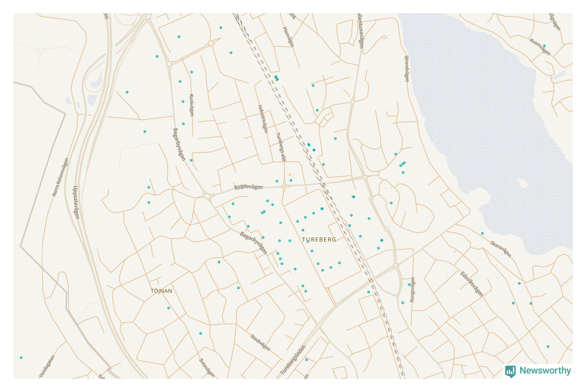Select the Edsviksvägen street label
Image resolution: width=586 pixels, height=392 pixels.
472,284
